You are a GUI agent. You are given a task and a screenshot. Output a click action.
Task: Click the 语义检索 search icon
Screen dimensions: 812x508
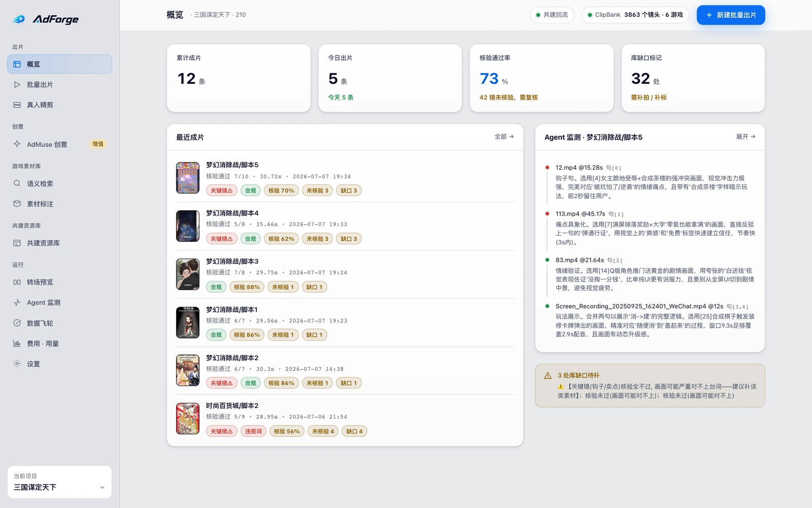(17, 183)
